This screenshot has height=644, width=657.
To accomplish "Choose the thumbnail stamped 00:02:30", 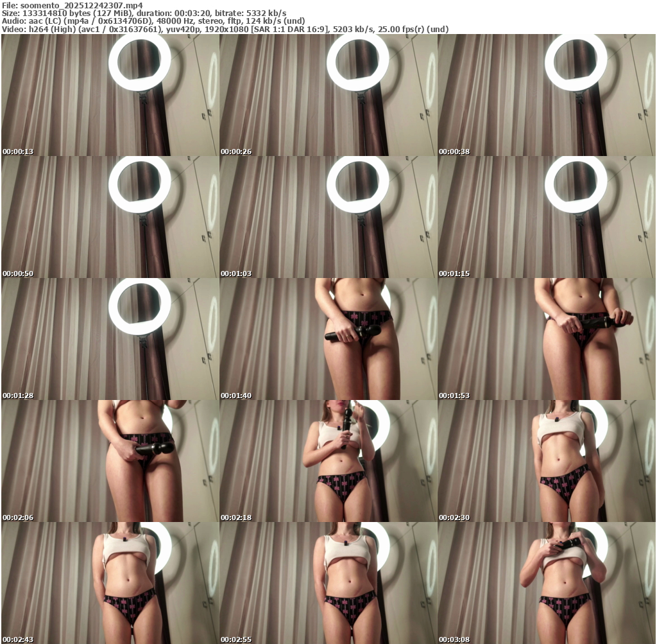I will pos(547,461).
